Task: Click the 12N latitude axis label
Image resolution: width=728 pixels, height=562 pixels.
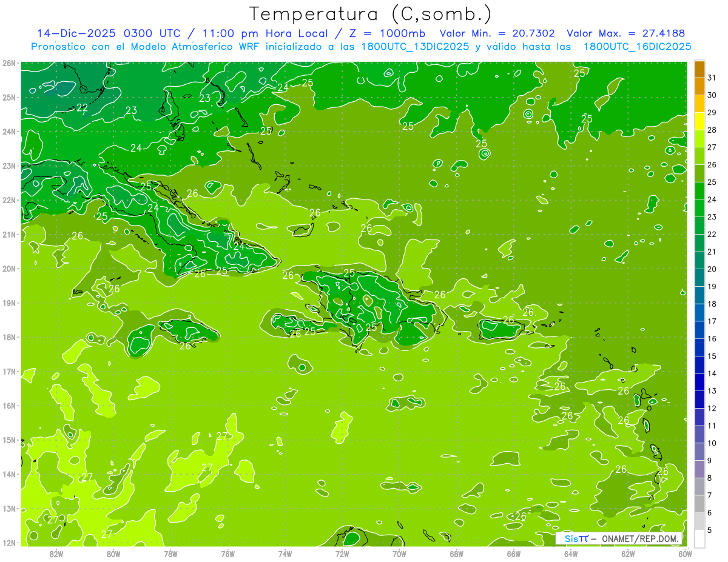Action: pos(8,543)
